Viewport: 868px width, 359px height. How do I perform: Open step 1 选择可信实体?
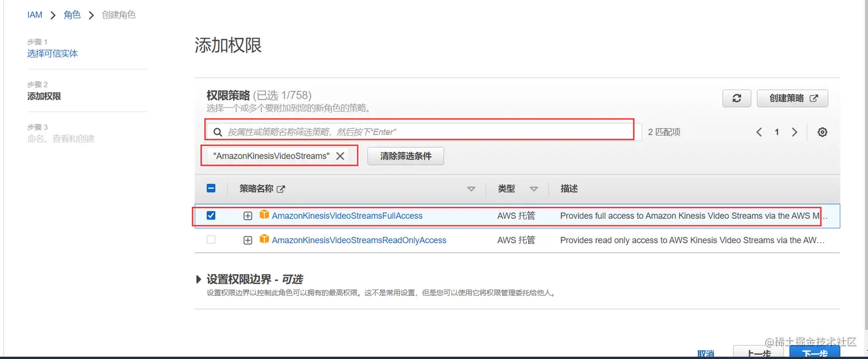(52, 53)
